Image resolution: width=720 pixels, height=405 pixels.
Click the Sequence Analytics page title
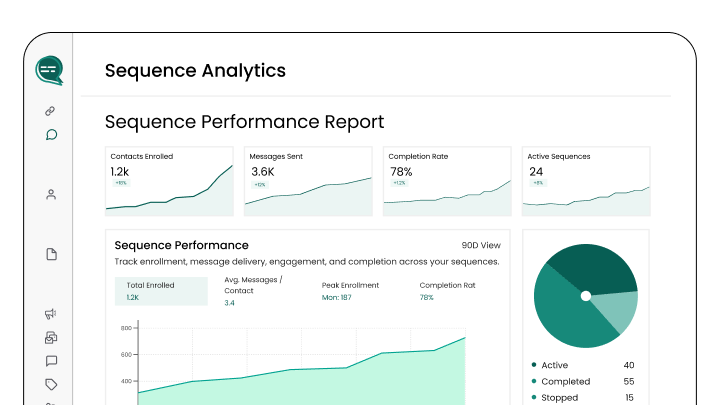click(x=195, y=71)
